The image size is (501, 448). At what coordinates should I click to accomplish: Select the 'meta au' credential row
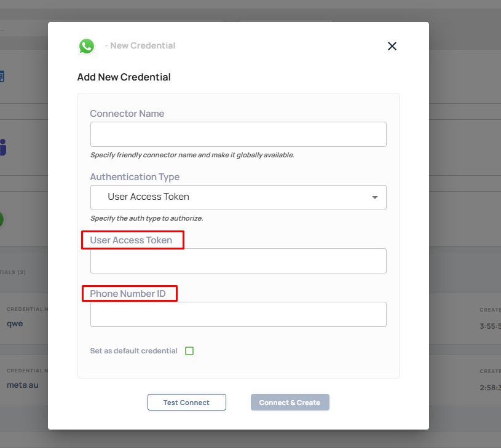[22, 385]
